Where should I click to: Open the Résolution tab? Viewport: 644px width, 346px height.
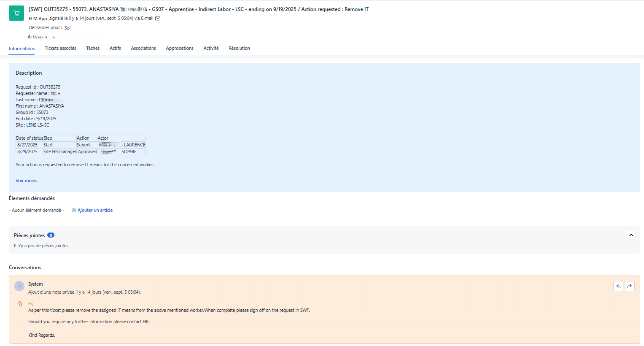click(239, 49)
